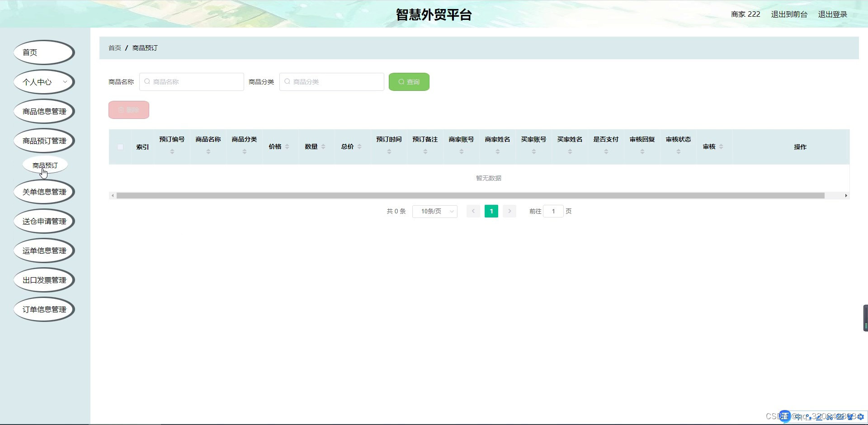The width and height of the screenshot is (868, 425).
Task: Open the 10条/页 page size dropdown
Action: tap(435, 211)
